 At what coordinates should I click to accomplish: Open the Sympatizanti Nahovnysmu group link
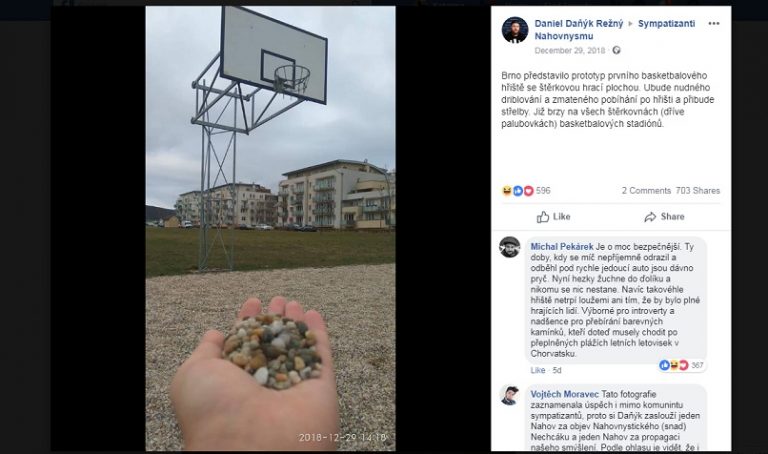[615, 30]
